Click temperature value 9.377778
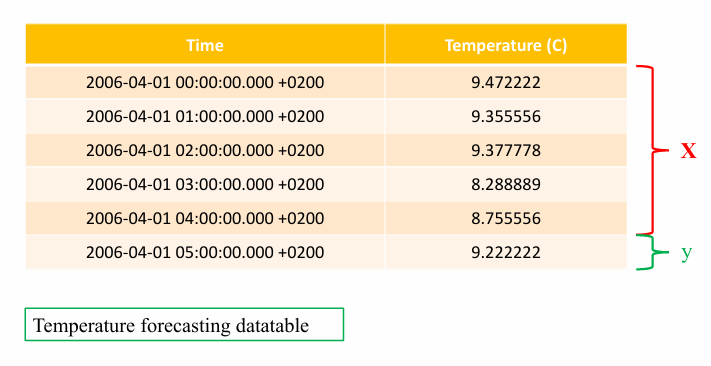The height and width of the screenshot is (366, 711). point(506,150)
